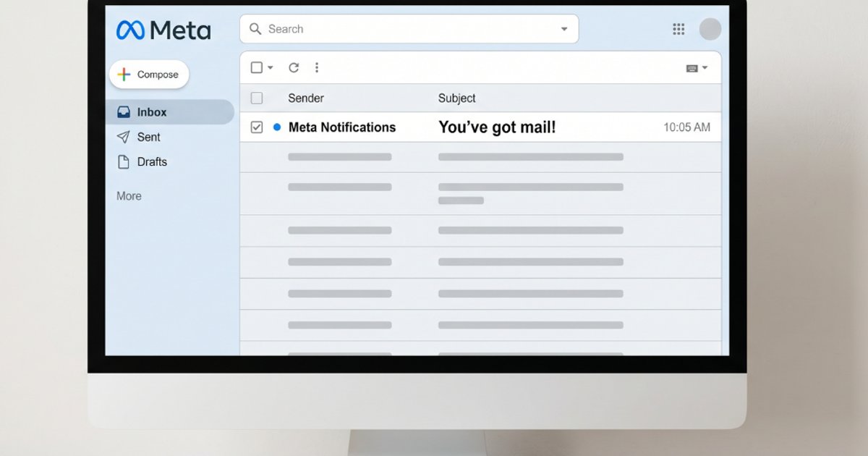Screen dimensions: 868x456
Task: Click the blue unread dot indicator
Action: tap(277, 127)
